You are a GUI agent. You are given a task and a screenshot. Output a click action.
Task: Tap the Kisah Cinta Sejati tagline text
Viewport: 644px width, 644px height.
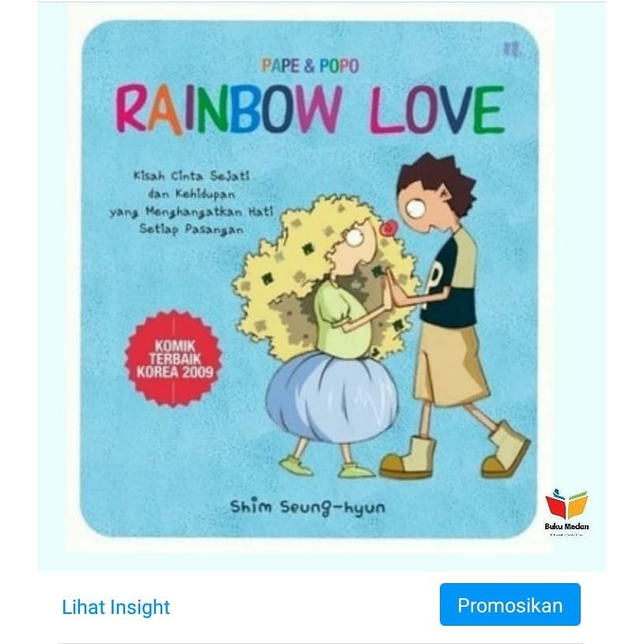click(x=191, y=176)
